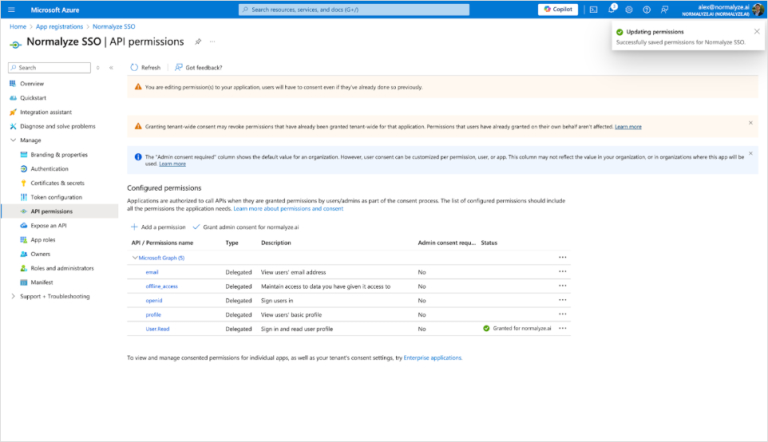
Task: Click the feedback icon in top bar
Action: coord(662,9)
